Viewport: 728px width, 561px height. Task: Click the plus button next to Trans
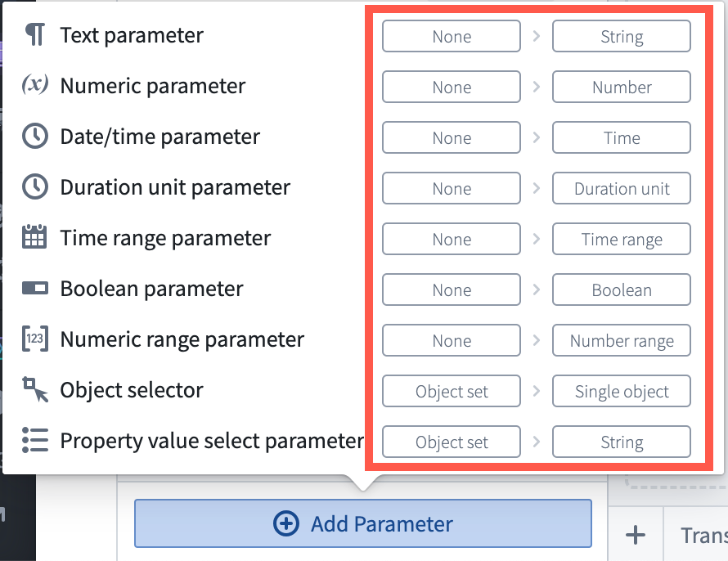pos(635,535)
